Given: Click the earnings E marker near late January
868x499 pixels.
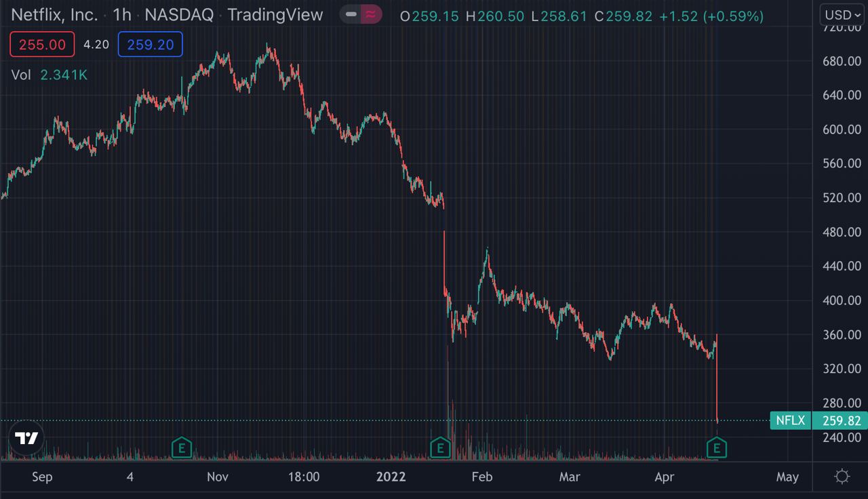Looking at the screenshot, I should (x=440, y=447).
